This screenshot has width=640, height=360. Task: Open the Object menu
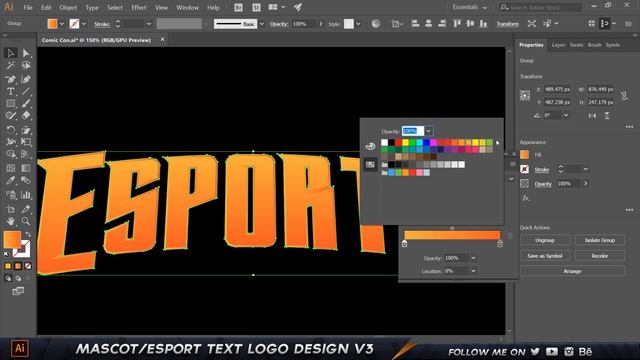(x=68, y=7)
